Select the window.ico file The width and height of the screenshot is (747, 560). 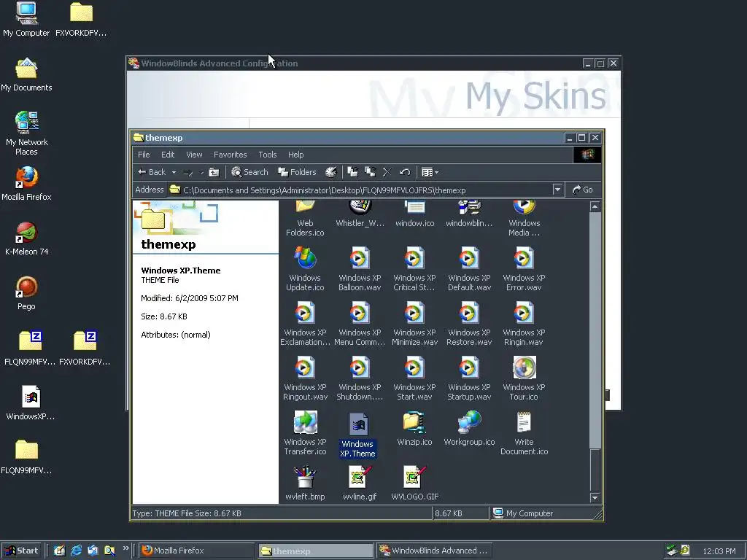pyautogui.click(x=414, y=214)
